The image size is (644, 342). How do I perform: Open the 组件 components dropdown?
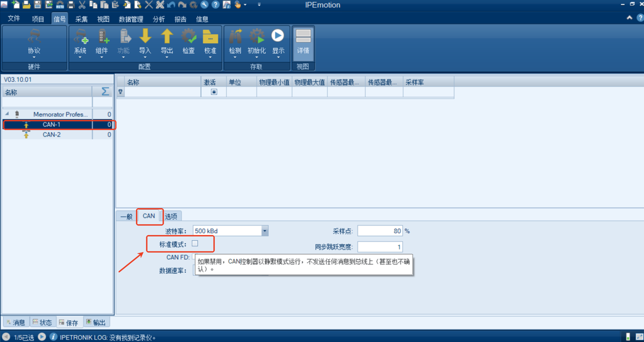coord(101,57)
